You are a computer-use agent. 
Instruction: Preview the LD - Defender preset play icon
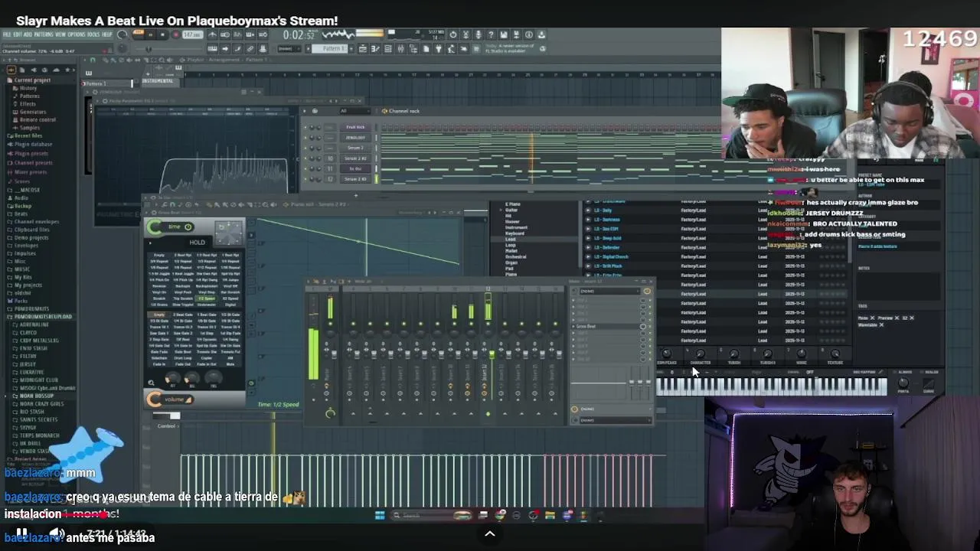588,247
